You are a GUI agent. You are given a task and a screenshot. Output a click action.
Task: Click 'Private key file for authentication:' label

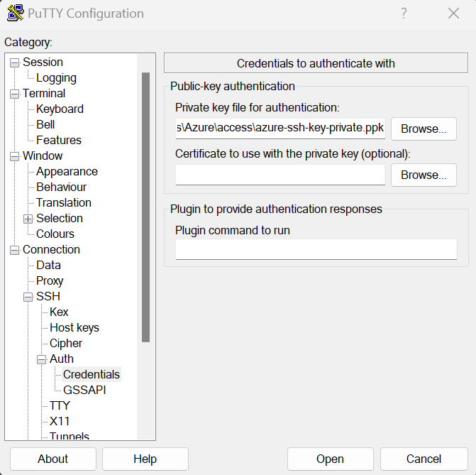pyautogui.click(x=257, y=108)
